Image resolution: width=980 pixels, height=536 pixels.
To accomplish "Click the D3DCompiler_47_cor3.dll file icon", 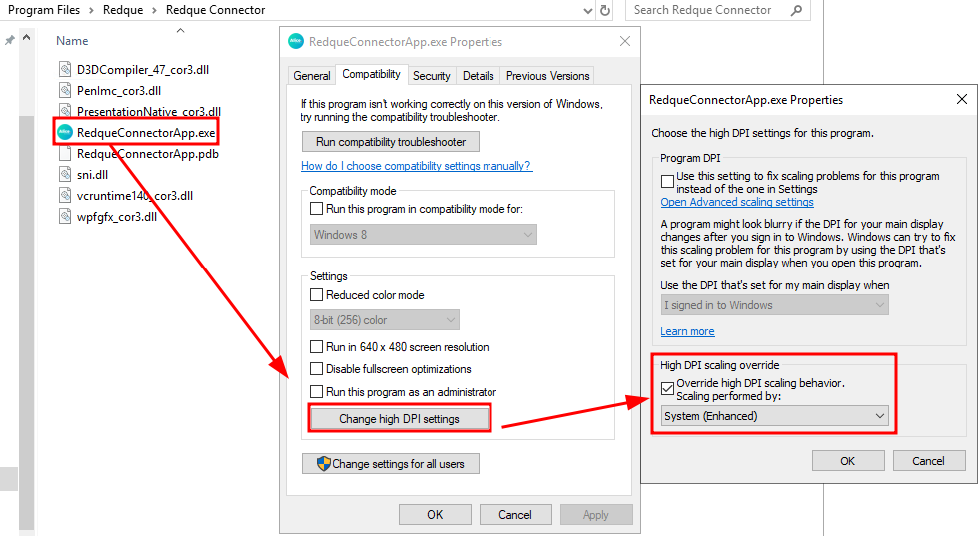I will [65, 70].
